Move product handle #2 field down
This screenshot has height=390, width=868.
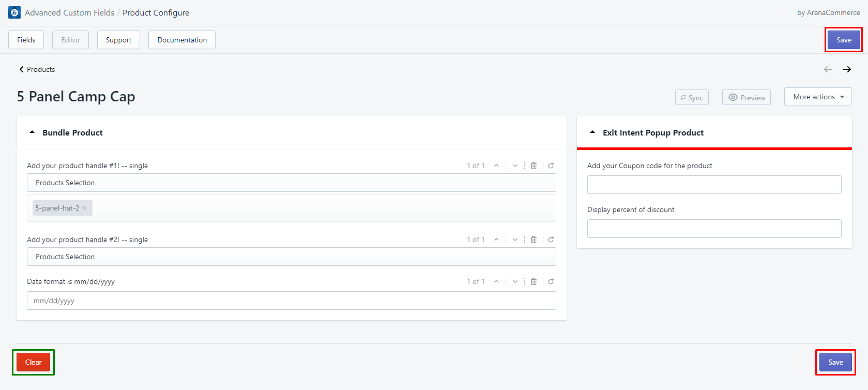pos(515,239)
